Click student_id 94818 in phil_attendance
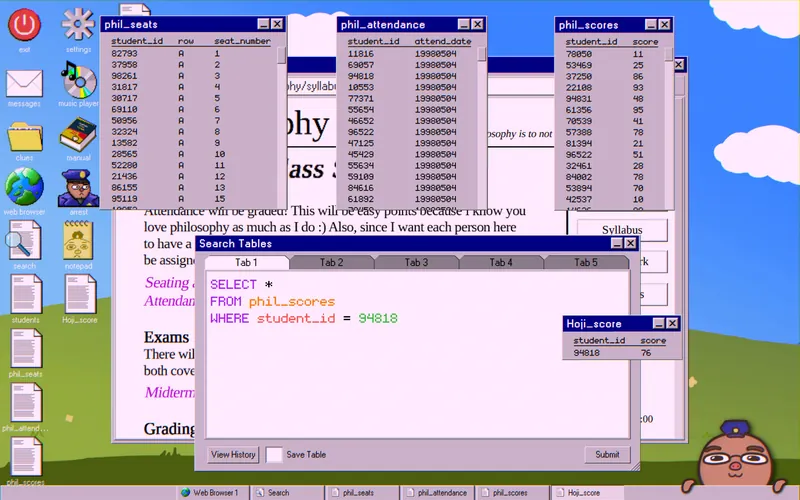Viewport: 800px width, 500px height. [361, 76]
